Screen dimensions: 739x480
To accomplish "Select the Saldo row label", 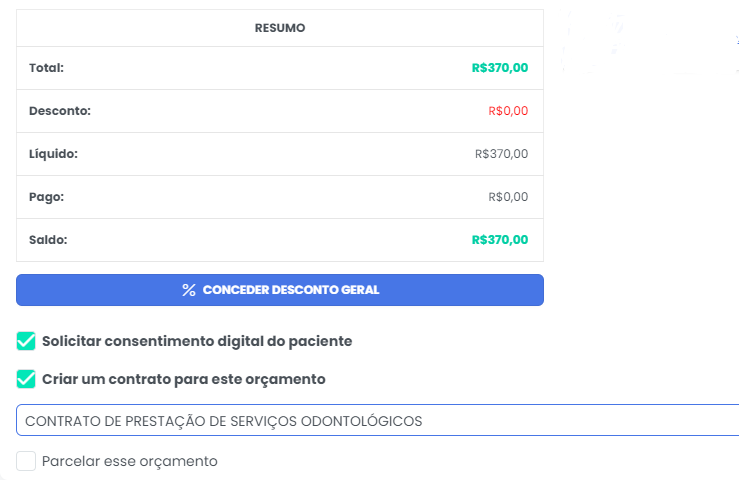I will [x=48, y=240].
